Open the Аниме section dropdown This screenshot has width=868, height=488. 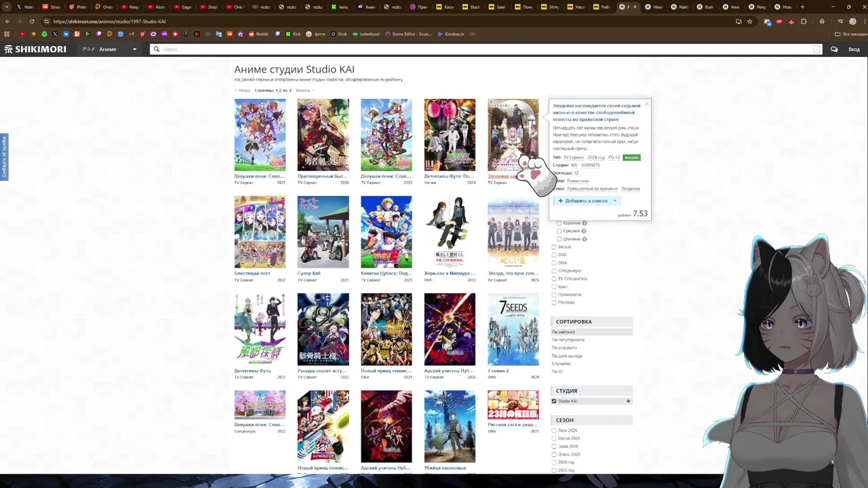(110, 49)
